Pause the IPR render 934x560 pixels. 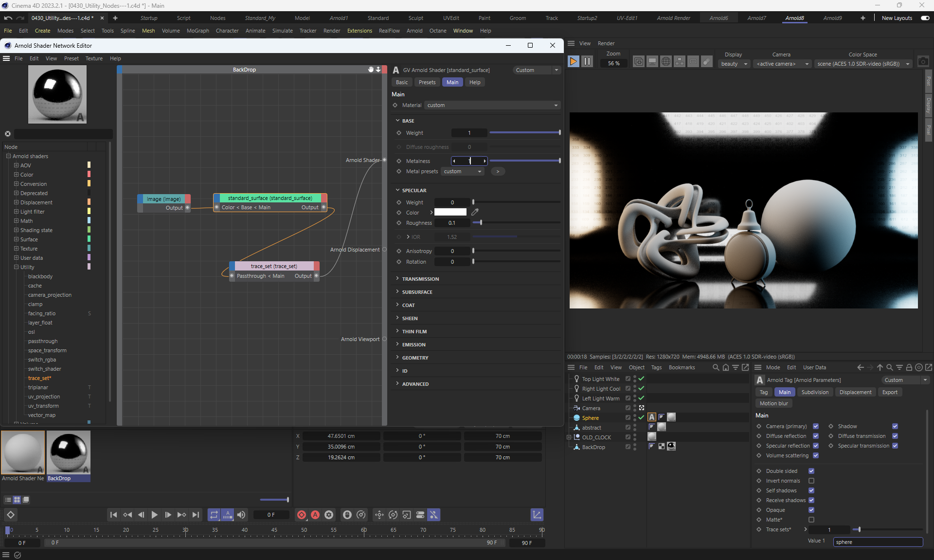pyautogui.click(x=587, y=61)
